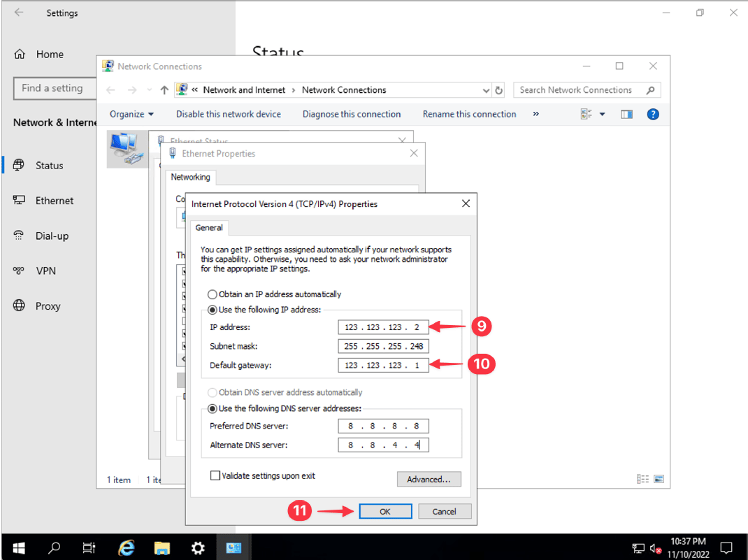Click the Subnet mask input field
Viewport: 748px width, 560px height.
click(x=383, y=346)
